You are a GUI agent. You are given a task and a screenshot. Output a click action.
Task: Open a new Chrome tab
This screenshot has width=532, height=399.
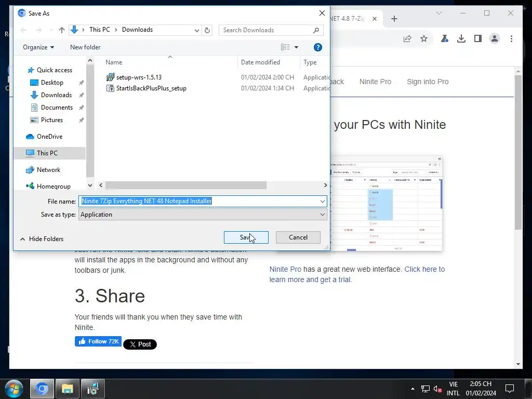(394, 19)
